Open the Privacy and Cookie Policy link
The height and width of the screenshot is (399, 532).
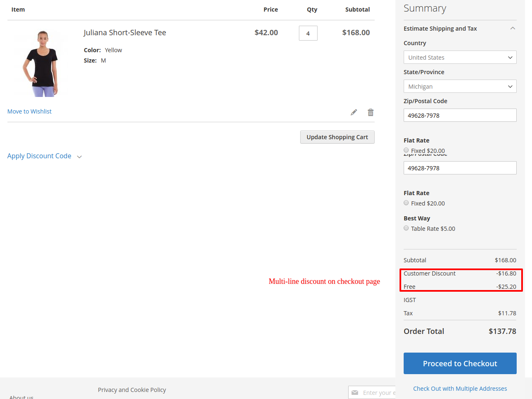(132, 390)
